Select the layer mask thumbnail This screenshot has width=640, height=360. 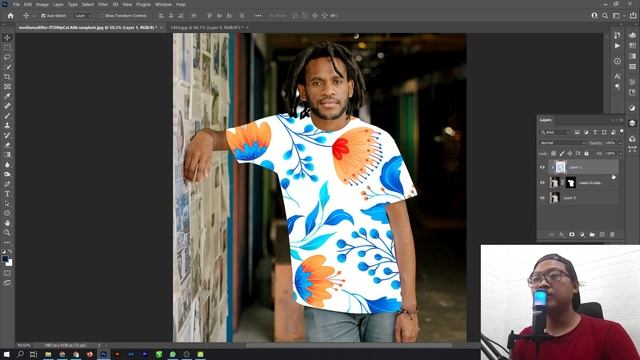coord(571,182)
